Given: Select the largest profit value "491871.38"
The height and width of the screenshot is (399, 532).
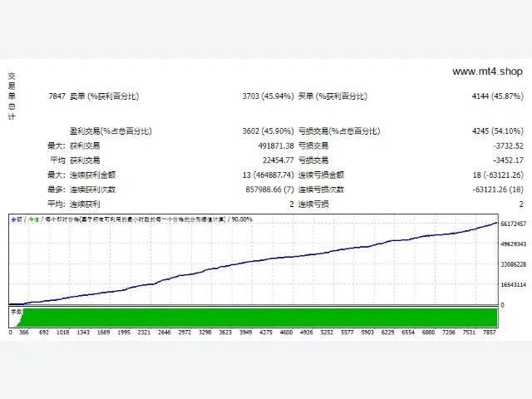Looking at the screenshot, I should pyautogui.click(x=276, y=146).
